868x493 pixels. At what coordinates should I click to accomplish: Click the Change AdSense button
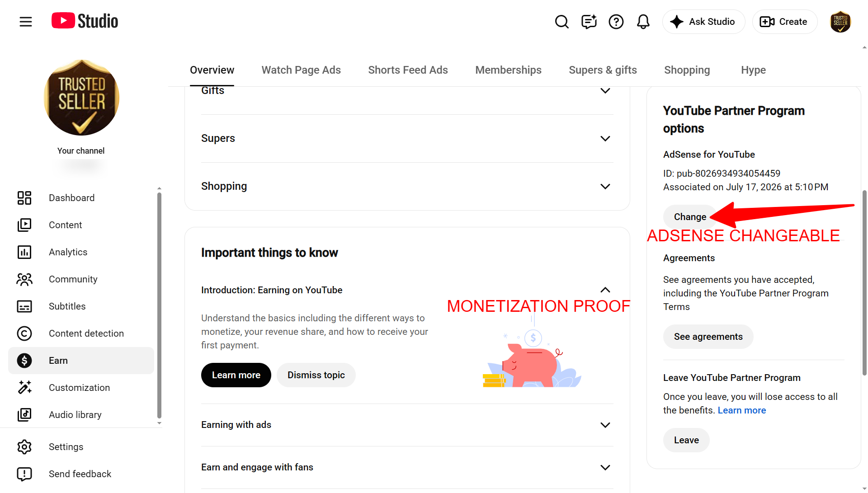(x=690, y=217)
